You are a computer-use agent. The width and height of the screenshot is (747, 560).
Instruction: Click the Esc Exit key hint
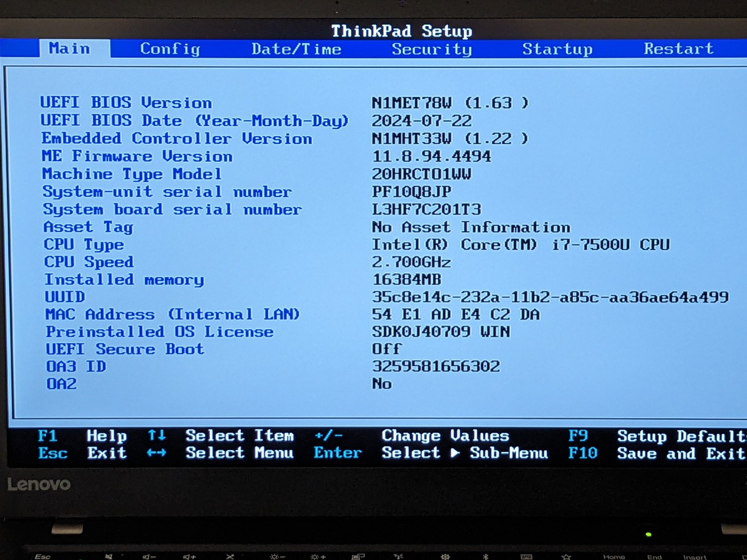[82, 453]
